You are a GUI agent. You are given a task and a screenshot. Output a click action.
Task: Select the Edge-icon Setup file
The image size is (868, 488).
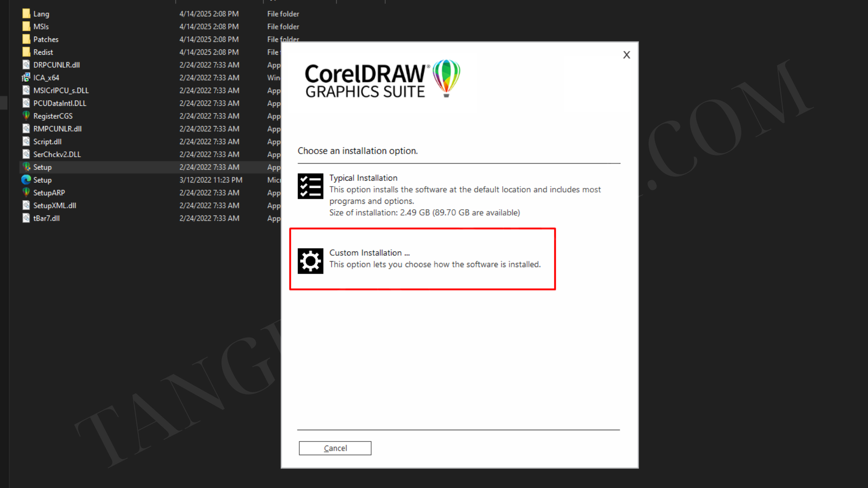tap(26, 180)
